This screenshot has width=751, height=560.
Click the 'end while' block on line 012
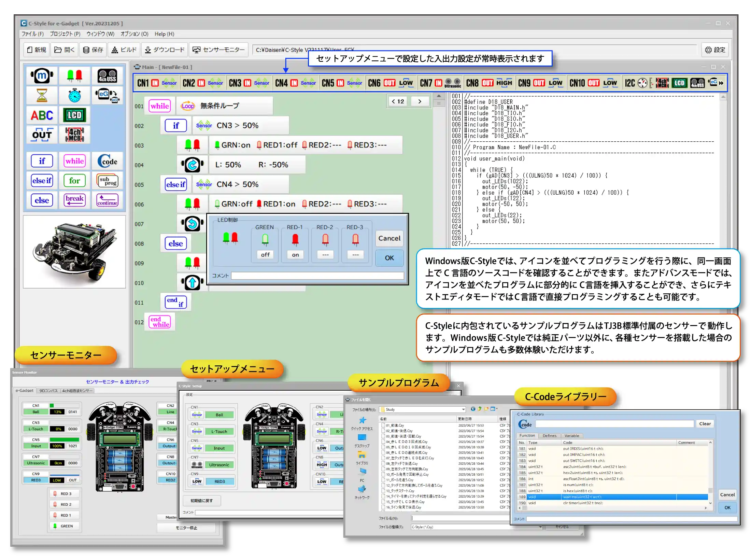coord(159,322)
